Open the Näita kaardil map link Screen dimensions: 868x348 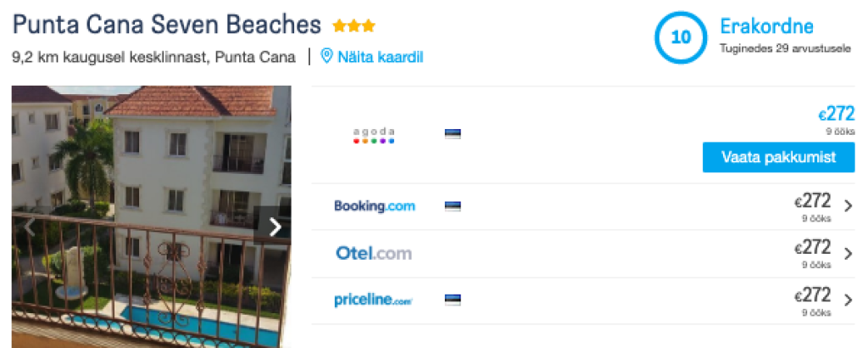pyautogui.click(x=380, y=58)
